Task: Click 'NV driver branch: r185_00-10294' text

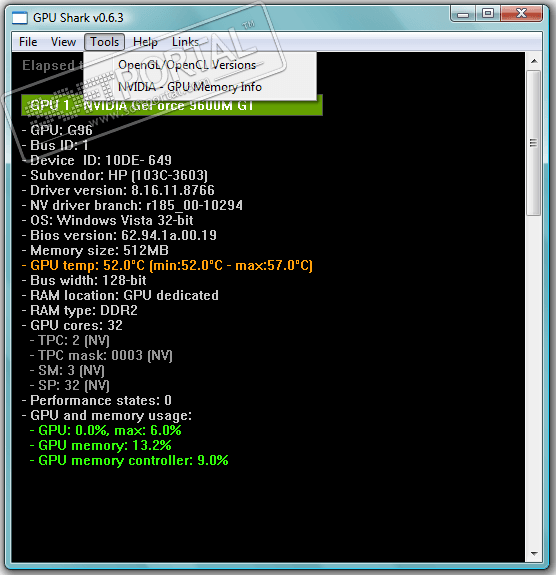Action: point(132,205)
